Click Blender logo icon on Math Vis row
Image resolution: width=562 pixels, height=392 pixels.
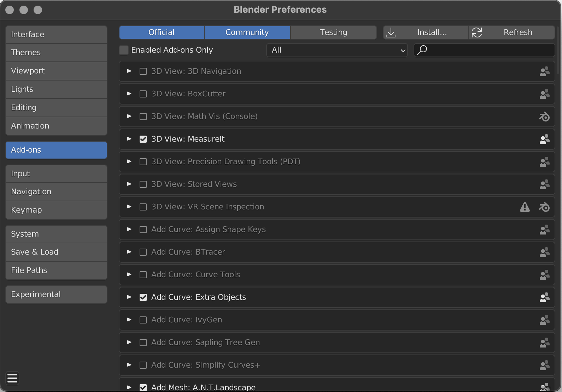544,117
